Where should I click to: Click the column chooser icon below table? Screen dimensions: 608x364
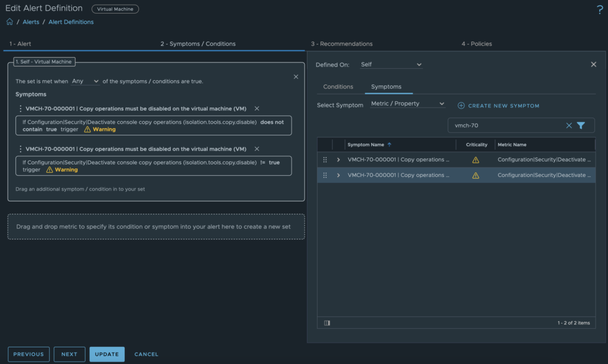(327, 323)
